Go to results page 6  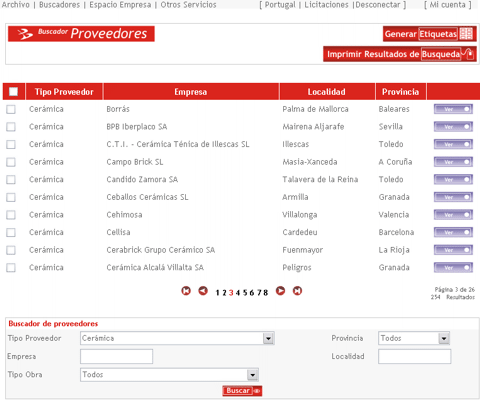[252, 293]
